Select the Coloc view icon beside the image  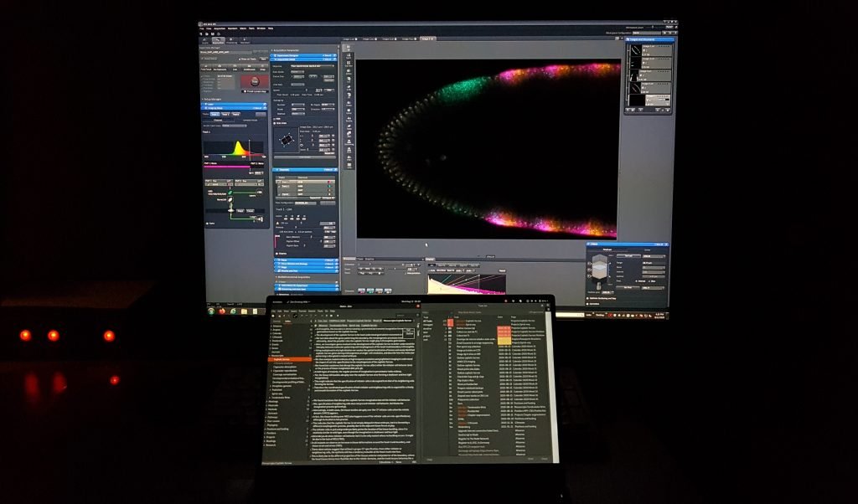click(349, 111)
